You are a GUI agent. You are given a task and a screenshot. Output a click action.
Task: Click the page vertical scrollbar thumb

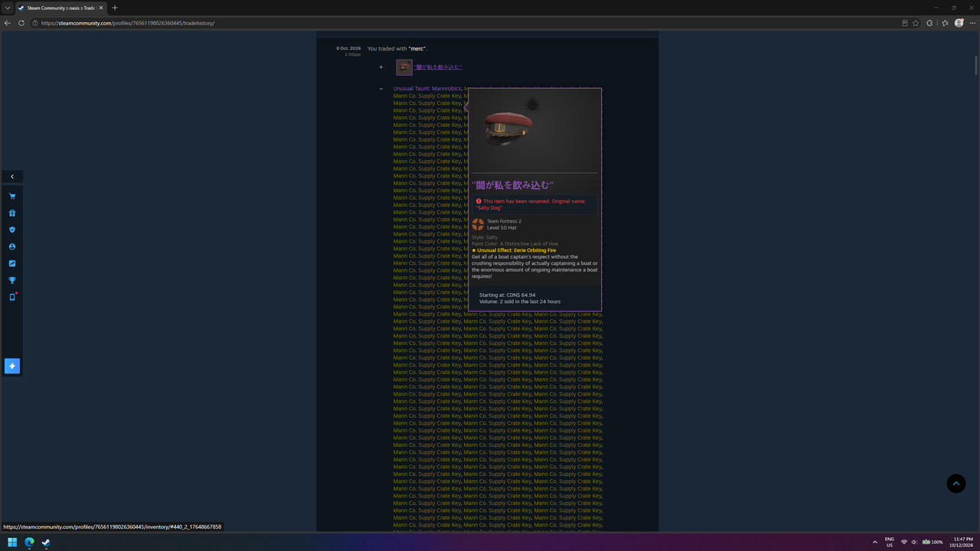(976, 65)
